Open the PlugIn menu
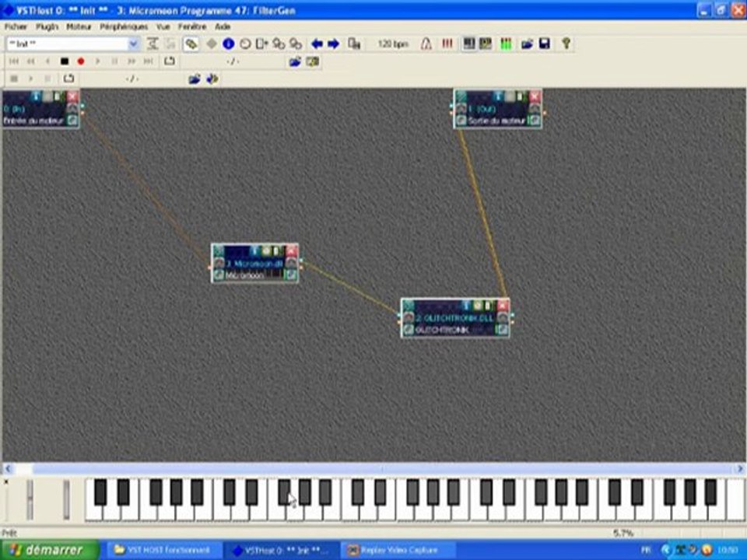747x560 pixels. (x=47, y=26)
